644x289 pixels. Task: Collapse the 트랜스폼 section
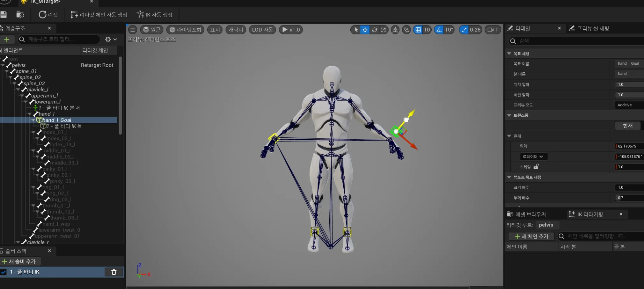[x=509, y=115]
